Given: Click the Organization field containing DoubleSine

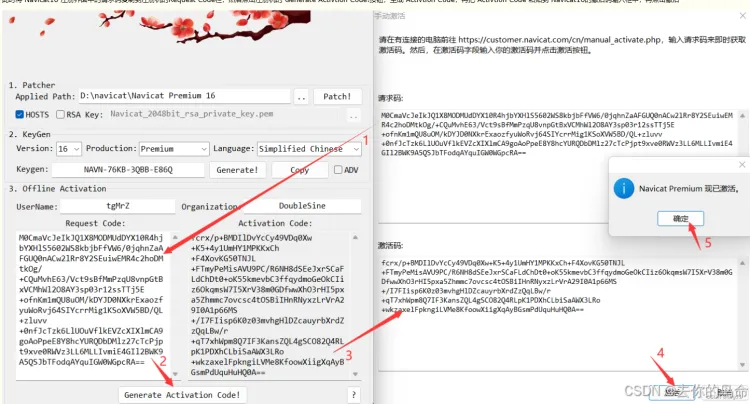Looking at the screenshot, I should pyautogui.click(x=302, y=206).
